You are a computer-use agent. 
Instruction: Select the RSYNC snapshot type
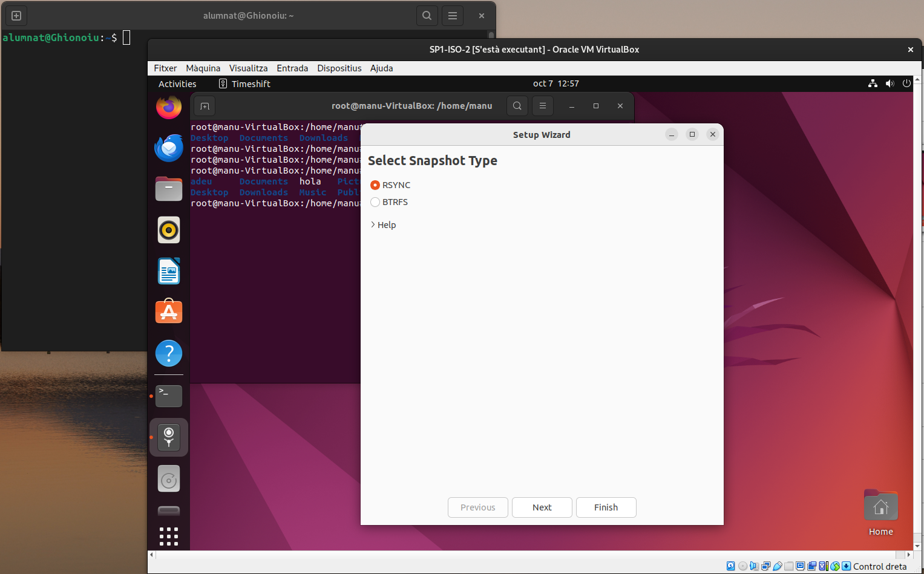375,185
